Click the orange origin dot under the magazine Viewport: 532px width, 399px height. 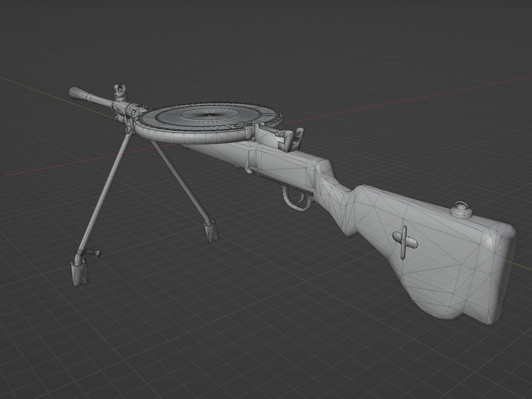181,143
